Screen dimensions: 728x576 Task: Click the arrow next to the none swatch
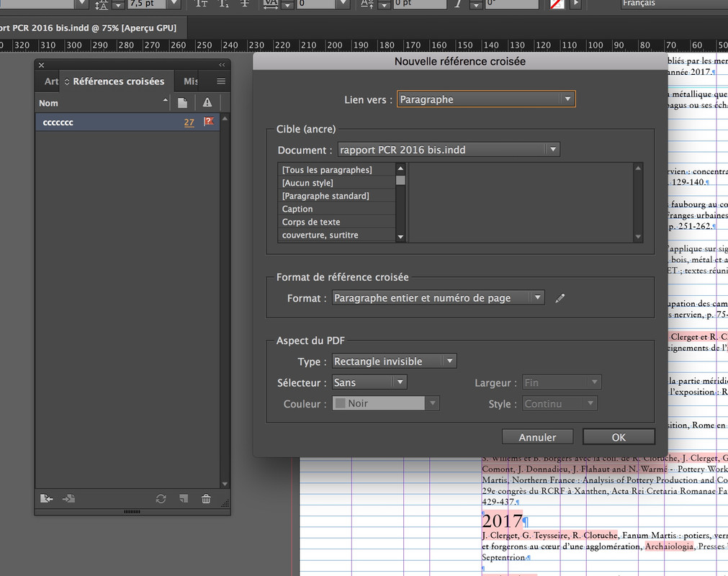point(576,4)
